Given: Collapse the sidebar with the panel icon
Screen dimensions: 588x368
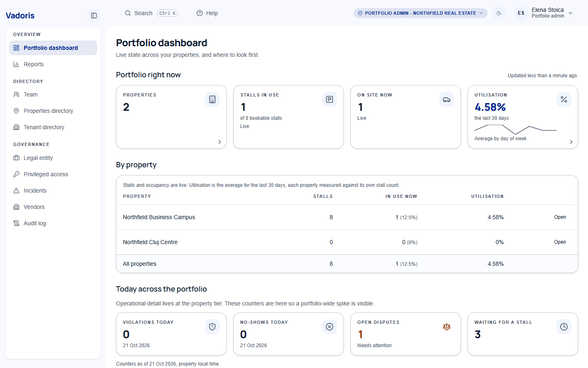Looking at the screenshot, I should 94,16.
